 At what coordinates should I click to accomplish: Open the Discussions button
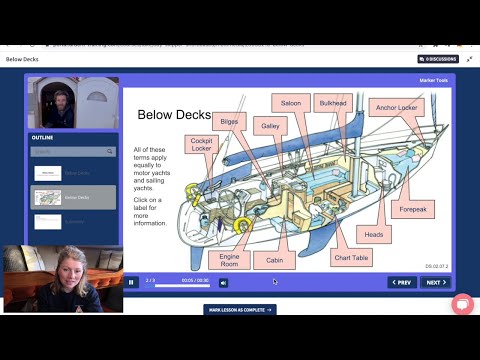tap(438, 59)
